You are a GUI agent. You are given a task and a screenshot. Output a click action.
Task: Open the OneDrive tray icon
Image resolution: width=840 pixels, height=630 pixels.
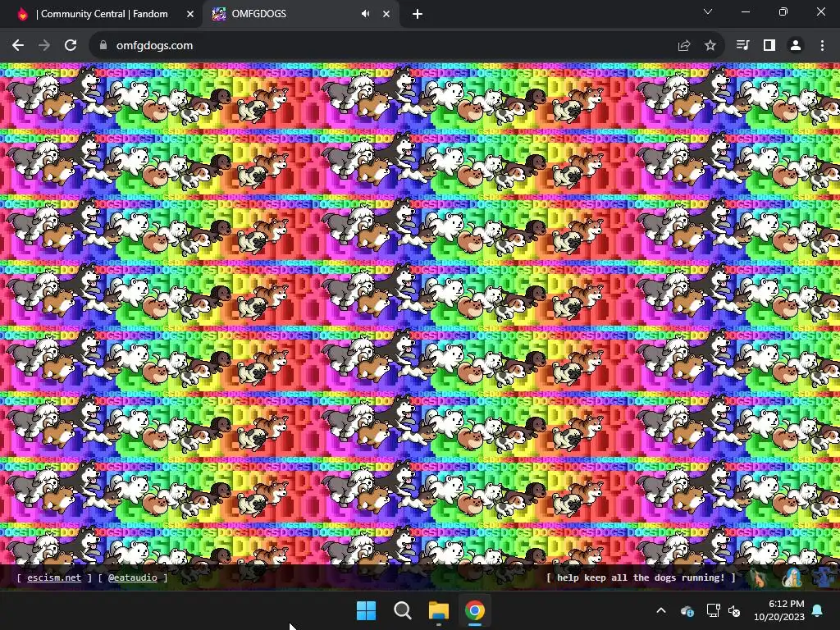[x=687, y=610]
